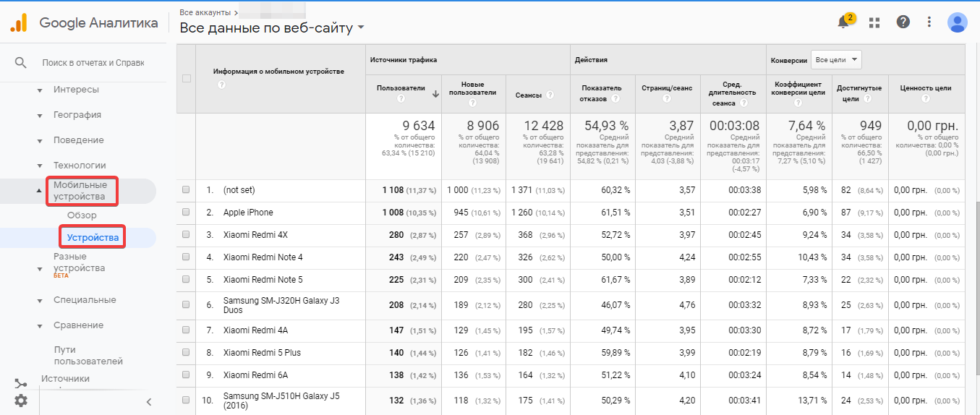Collapse the Мобильные устройства section
Viewport: 980px width, 415px height.
pyautogui.click(x=39, y=191)
